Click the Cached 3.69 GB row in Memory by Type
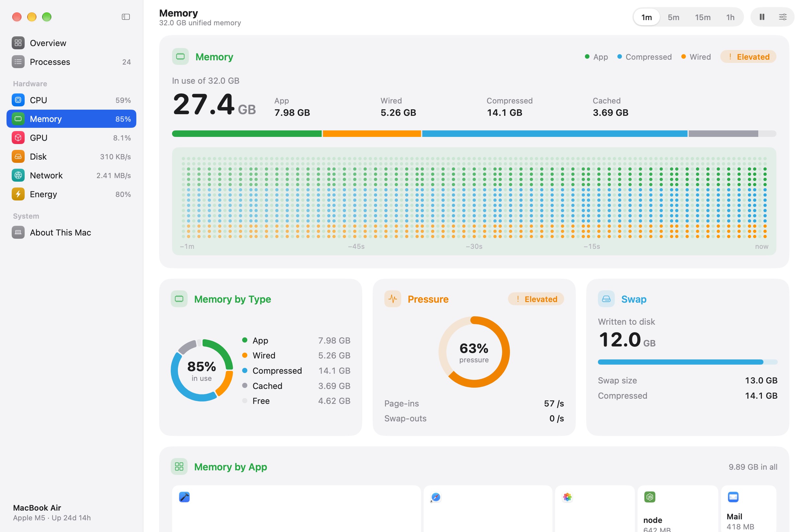805x532 pixels. (296, 386)
